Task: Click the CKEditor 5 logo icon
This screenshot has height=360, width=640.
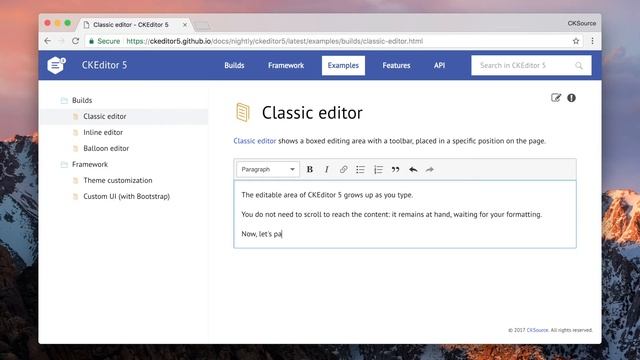Action: [x=56, y=65]
